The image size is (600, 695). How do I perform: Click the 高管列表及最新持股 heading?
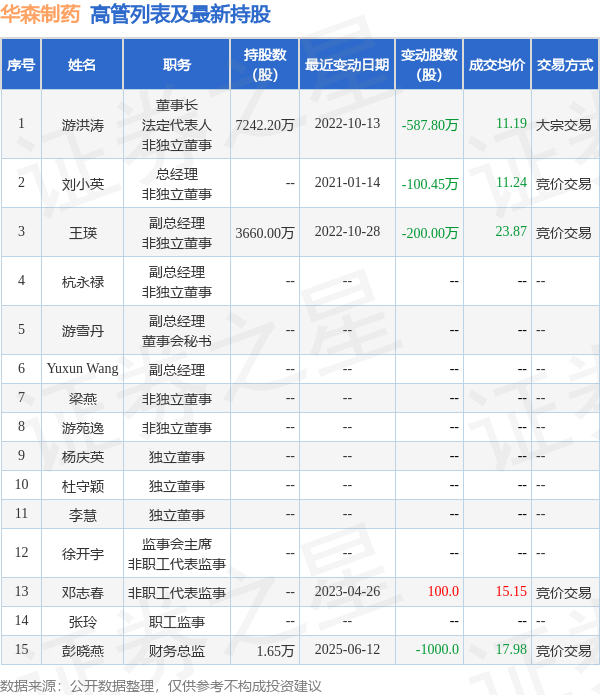pos(180,14)
